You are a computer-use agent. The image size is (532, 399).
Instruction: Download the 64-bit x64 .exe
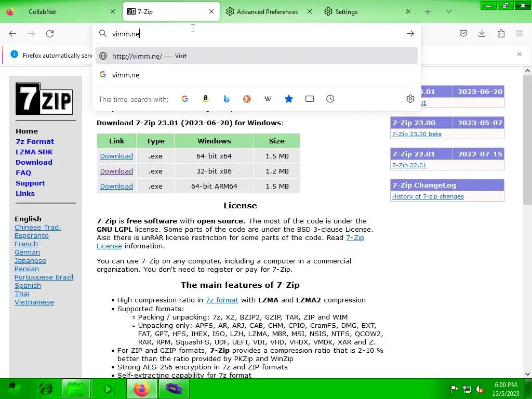pos(116,156)
